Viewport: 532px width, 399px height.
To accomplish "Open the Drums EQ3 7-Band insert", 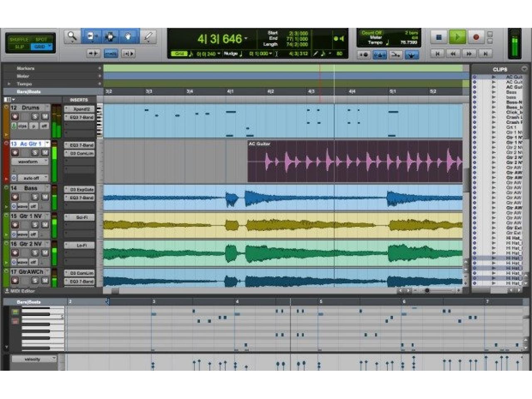I will coord(79,117).
